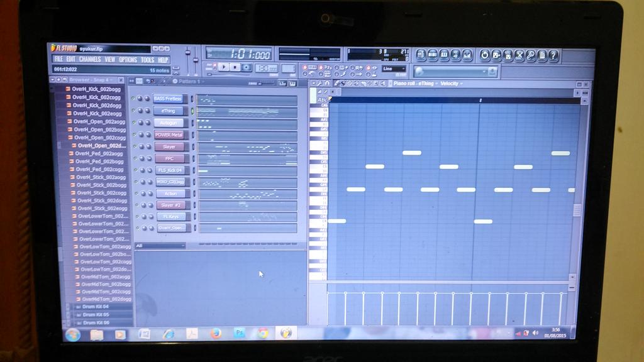Open the Browser Snap 4 dropdown

point(91,80)
